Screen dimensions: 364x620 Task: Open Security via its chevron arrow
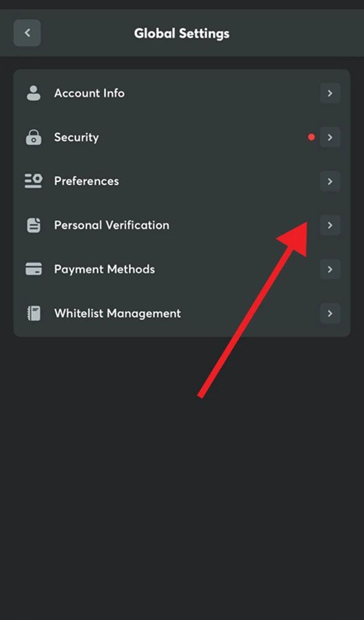[x=329, y=137]
